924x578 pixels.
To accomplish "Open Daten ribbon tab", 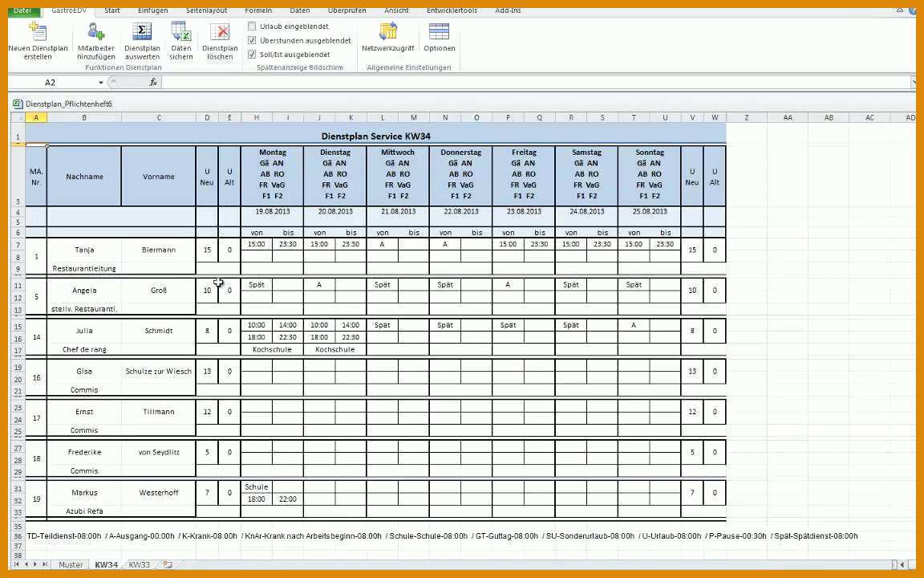I will [x=299, y=10].
